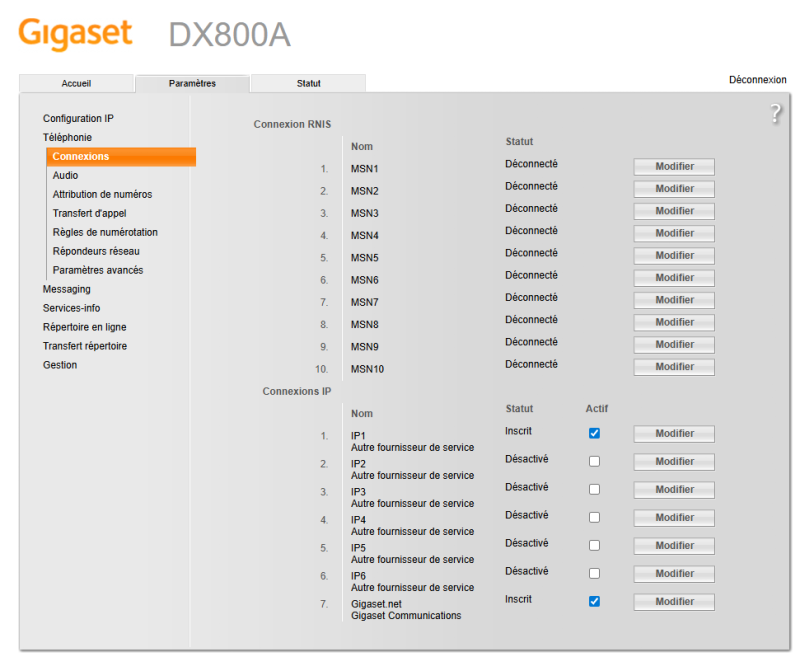Disable the Gigaset.net Actif checkbox
Image resolution: width=800 pixels, height=671 pixels.
[x=594, y=602]
